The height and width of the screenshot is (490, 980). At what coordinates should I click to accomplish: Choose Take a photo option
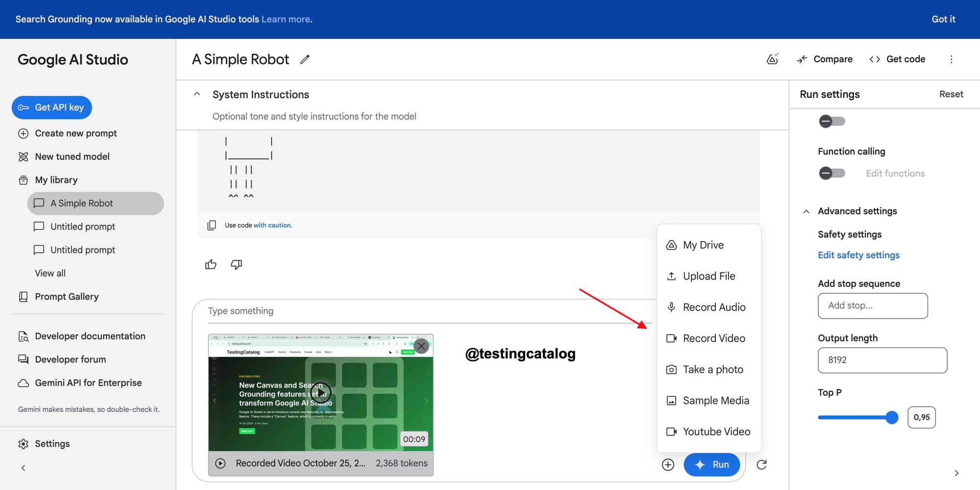(x=709, y=369)
